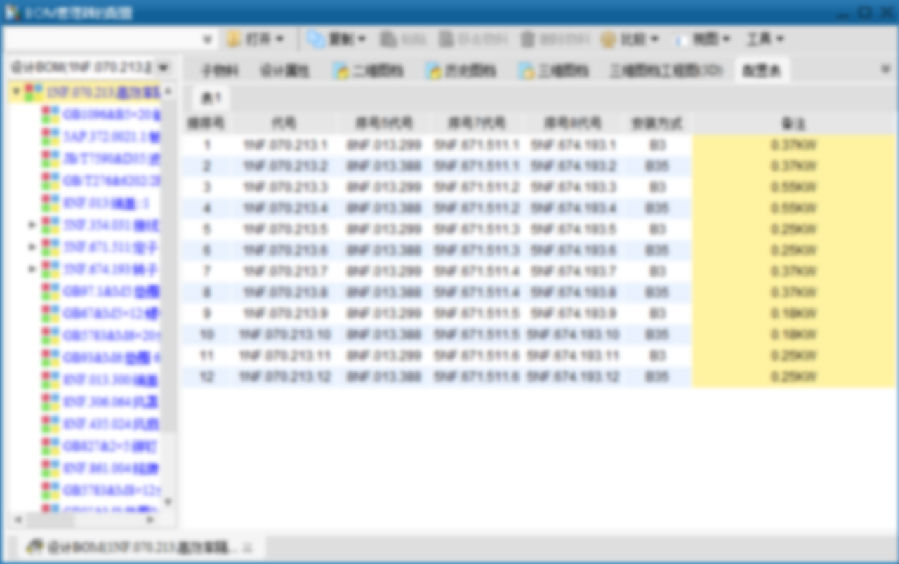Click the 排序号 column header
Viewport: 899px width, 564px height.
click(206, 123)
